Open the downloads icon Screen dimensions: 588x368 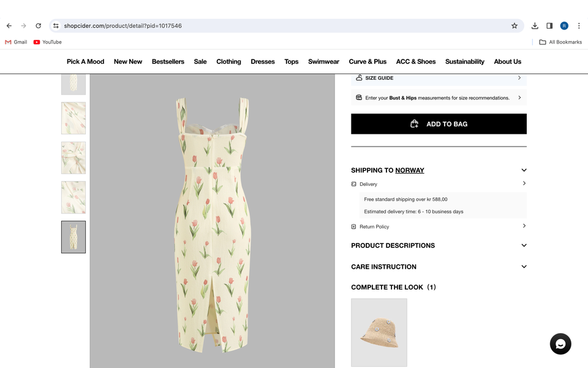pos(535,26)
